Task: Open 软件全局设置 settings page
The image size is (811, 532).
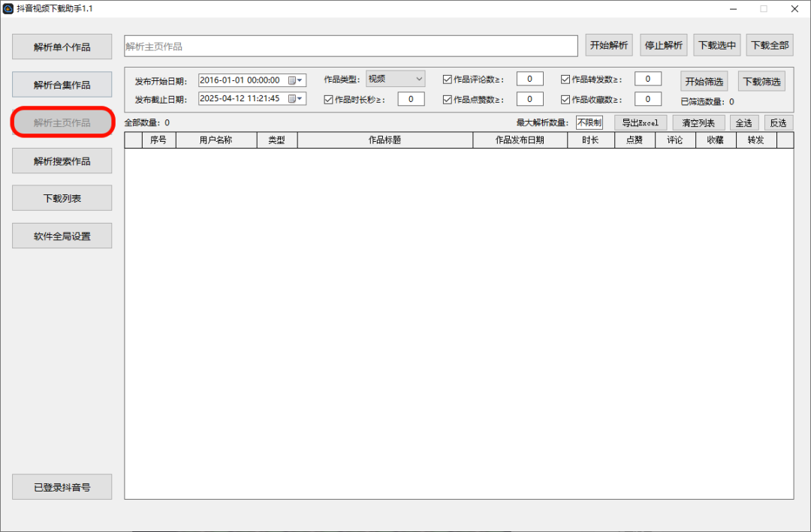Action: pos(62,236)
